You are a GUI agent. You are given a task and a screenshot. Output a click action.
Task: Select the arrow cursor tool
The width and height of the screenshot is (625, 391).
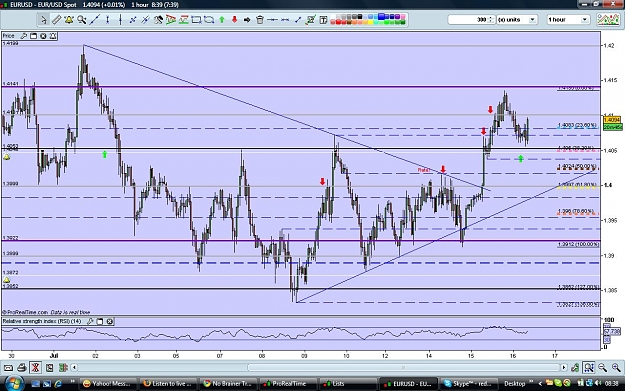[x=43, y=20]
